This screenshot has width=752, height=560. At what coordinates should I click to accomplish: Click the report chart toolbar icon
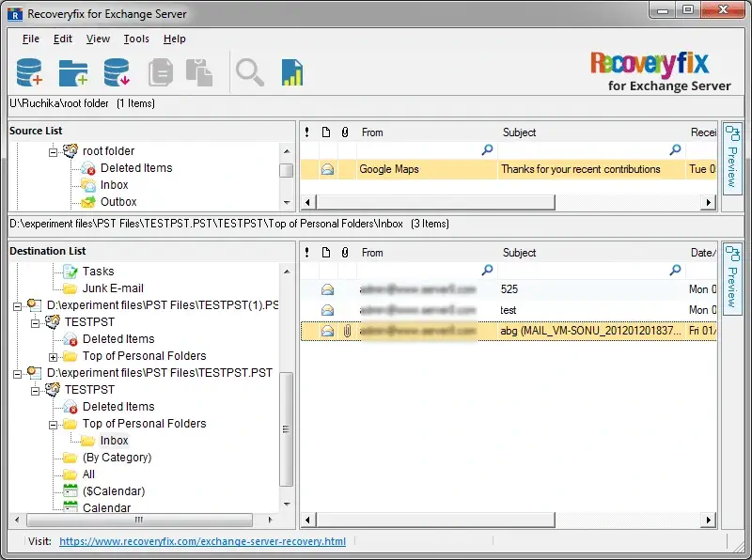tap(292, 72)
